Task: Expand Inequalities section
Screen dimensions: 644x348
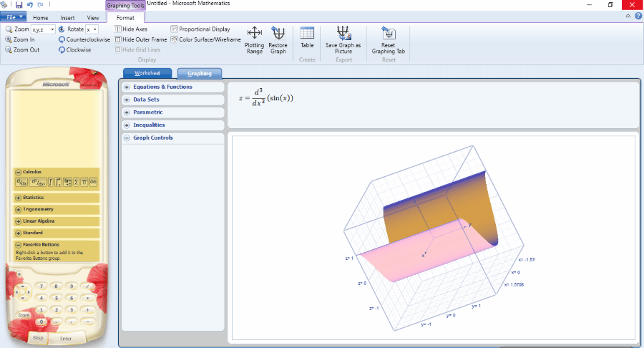Action: [127, 125]
